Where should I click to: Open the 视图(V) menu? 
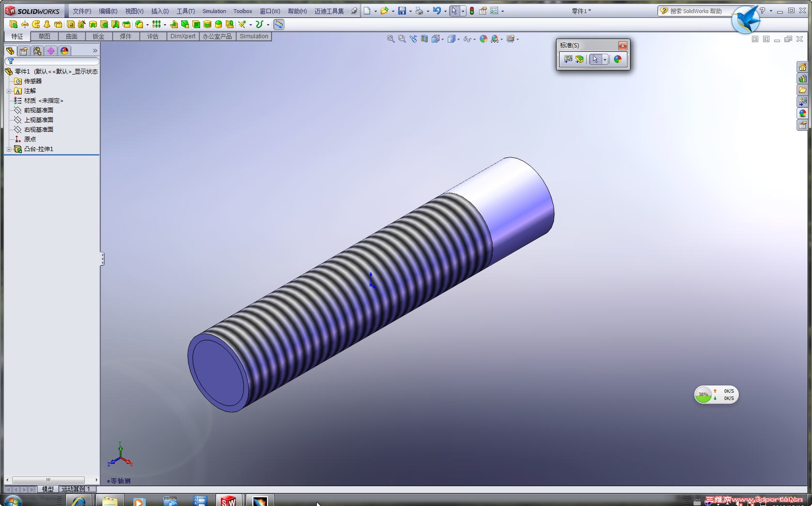(134, 11)
